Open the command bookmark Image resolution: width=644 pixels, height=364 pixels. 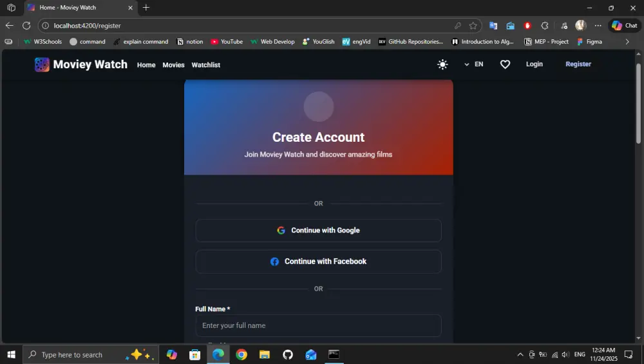[88, 41]
